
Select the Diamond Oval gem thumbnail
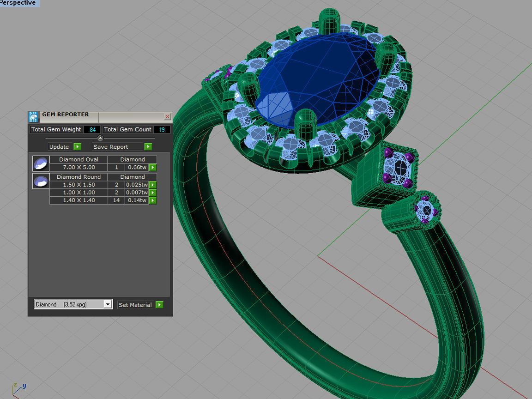pos(41,163)
